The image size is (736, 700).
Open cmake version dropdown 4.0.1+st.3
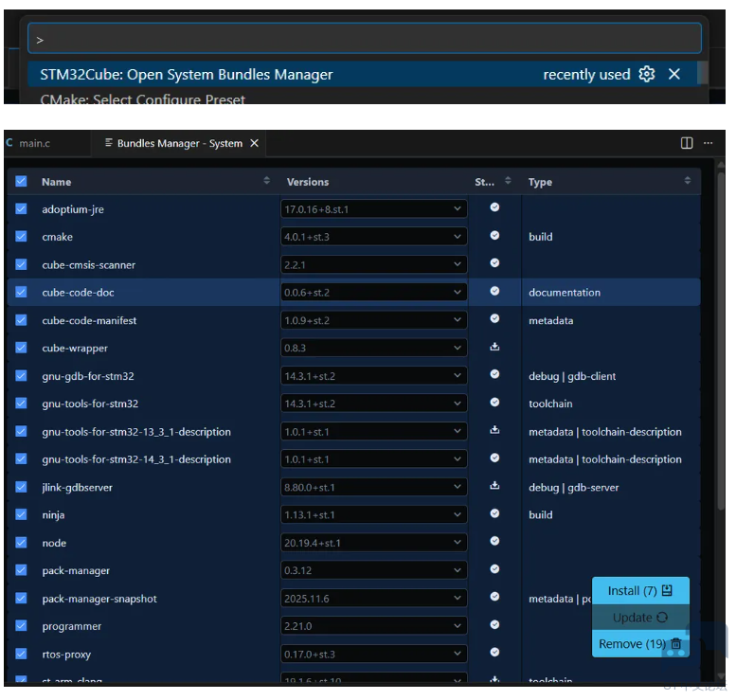(373, 237)
